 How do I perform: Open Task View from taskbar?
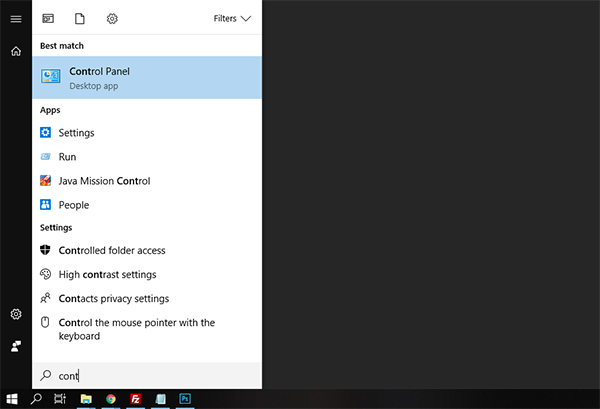click(x=60, y=399)
